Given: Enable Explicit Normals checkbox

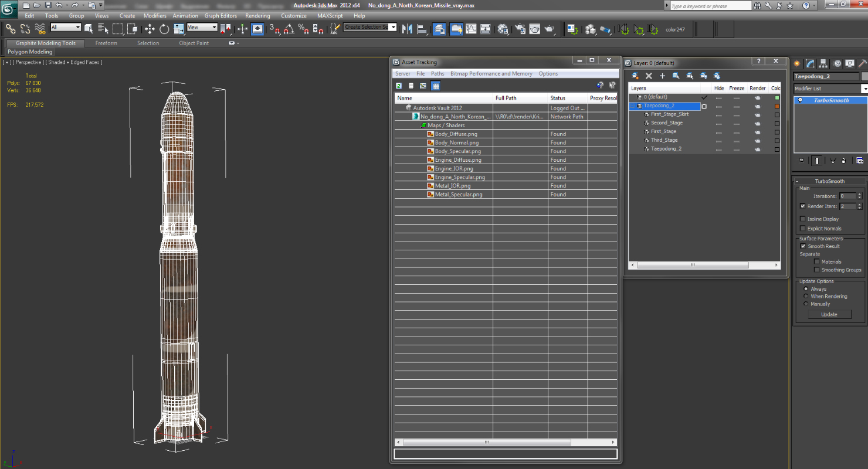Looking at the screenshot, I should pos(802,229).
